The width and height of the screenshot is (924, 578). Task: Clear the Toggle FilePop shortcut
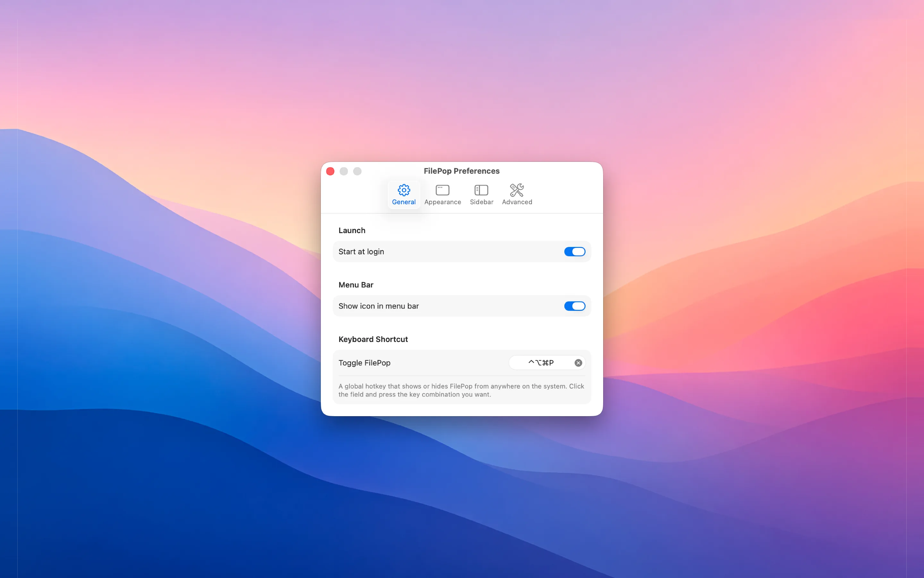click(578, 363)
